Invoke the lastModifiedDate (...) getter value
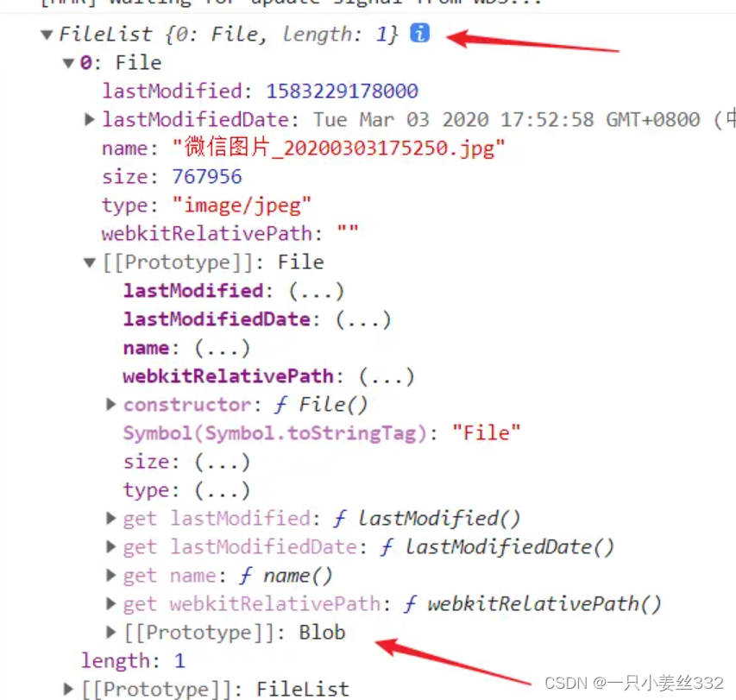Viewport: 736px width, 700px height. pos(363,319)
